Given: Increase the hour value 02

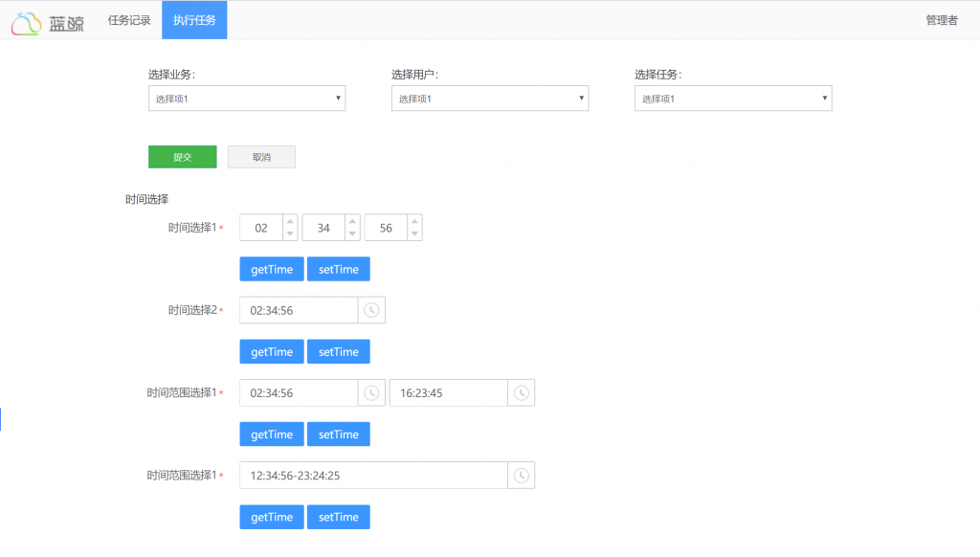Looking at the screenshot, I should 290,221.
